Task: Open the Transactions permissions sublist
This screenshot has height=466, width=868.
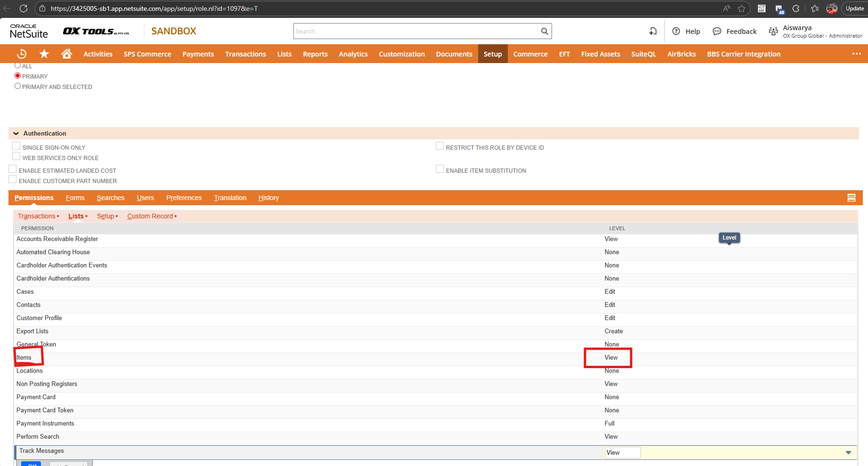Action: tap(37, 217)
